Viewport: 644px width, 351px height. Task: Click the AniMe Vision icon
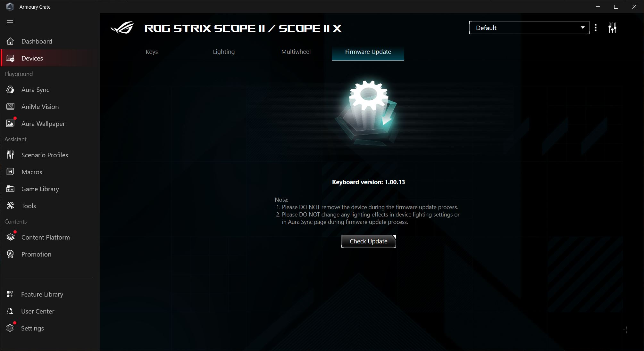tap(10, 107)
